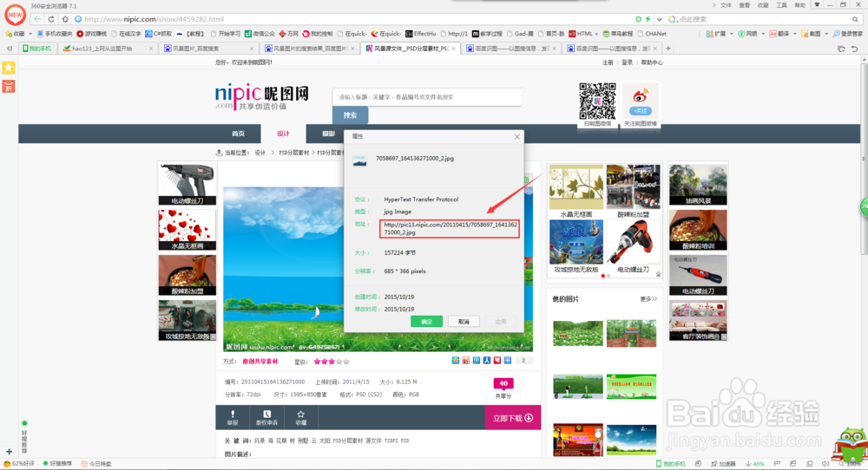The height and width of the screenshot is (470, 868).
Task: Open the 客厅装饰画 thumbnail
Action: 698,320
